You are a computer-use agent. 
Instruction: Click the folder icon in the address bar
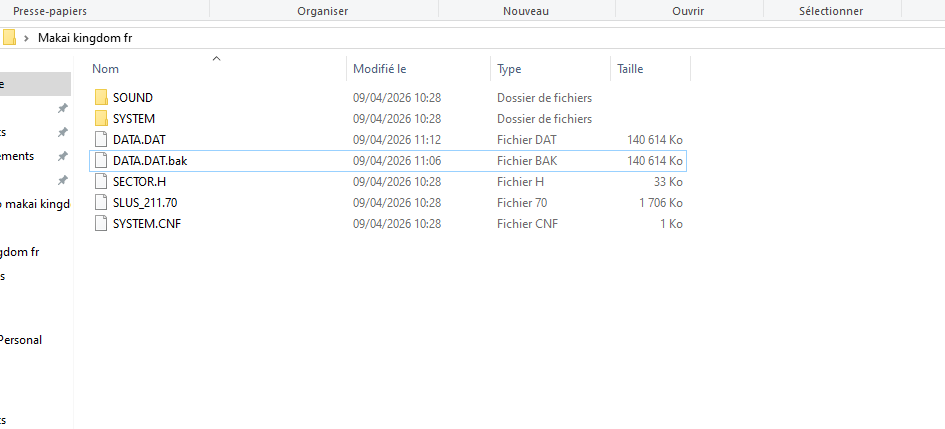point(8,38)
